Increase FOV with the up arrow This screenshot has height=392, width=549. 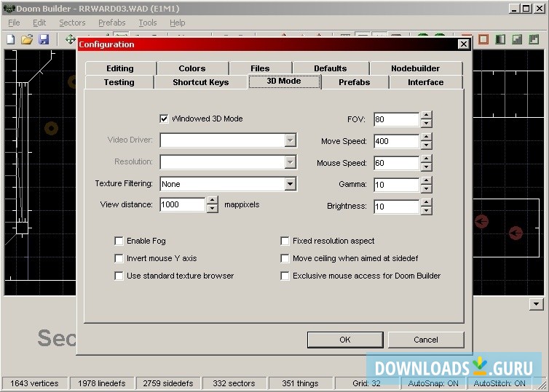tap(426, 115)
